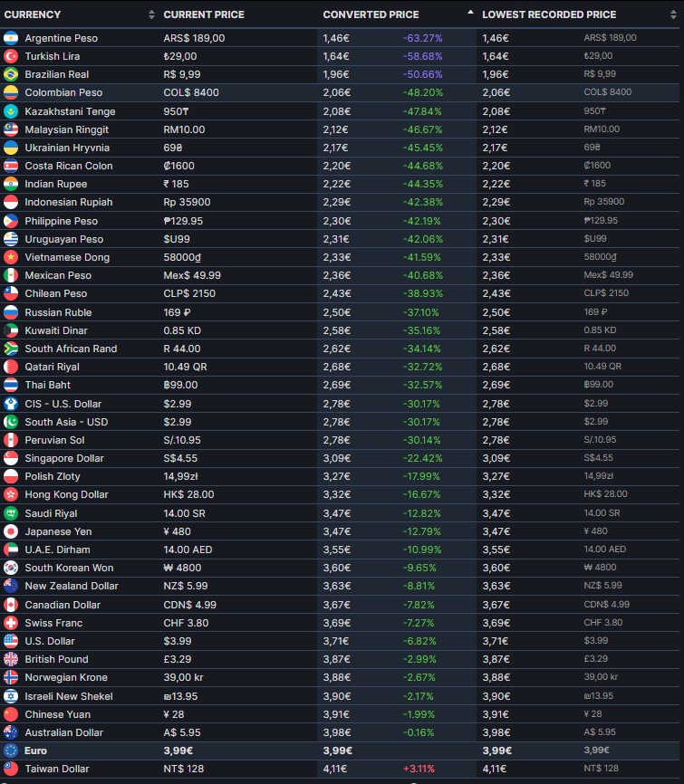
Task: Select the Polish Zloty currency name
Action: [x=53, y=476]
